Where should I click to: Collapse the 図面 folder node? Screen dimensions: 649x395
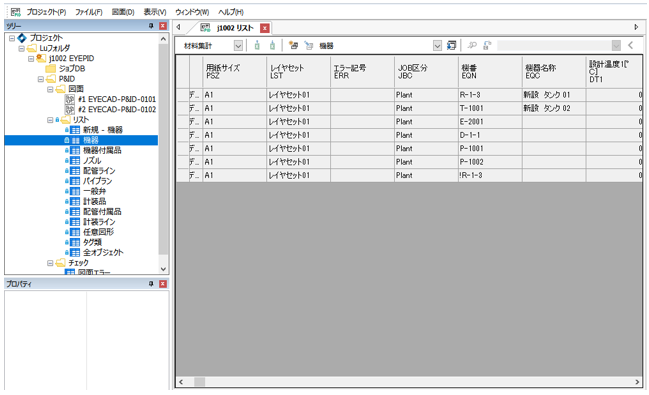click(50, 89)
